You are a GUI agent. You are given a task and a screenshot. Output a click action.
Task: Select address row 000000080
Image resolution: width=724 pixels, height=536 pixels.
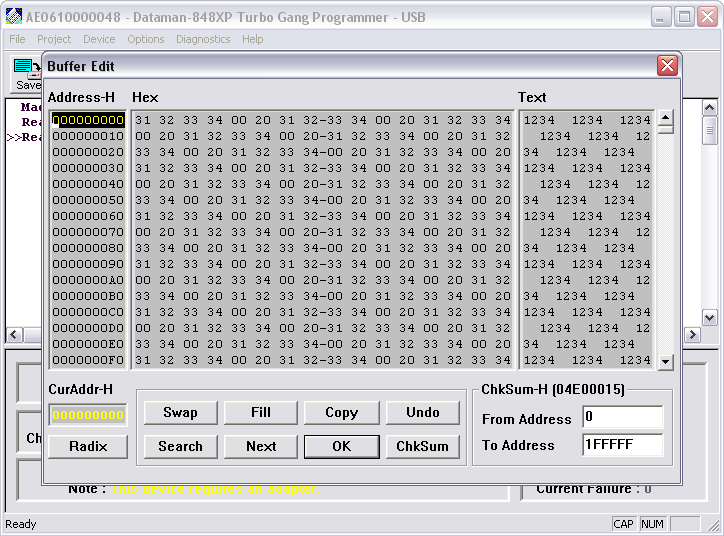tap(88, 248)
